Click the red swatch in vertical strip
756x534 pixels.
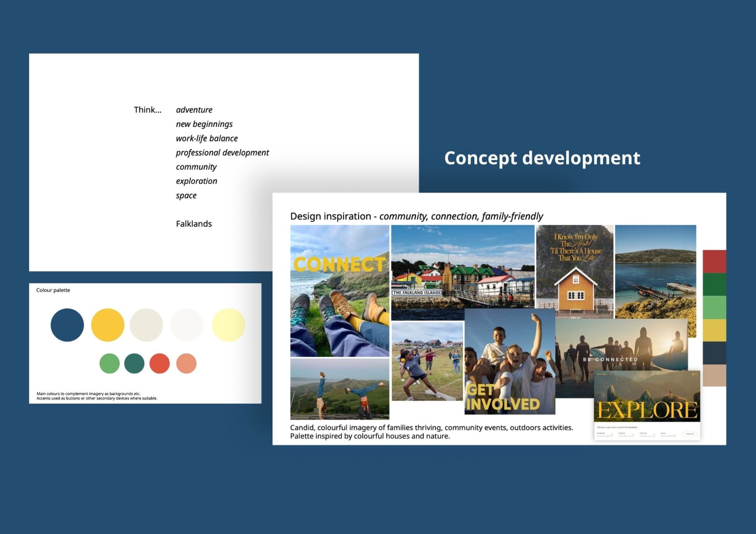click(714, 261)
